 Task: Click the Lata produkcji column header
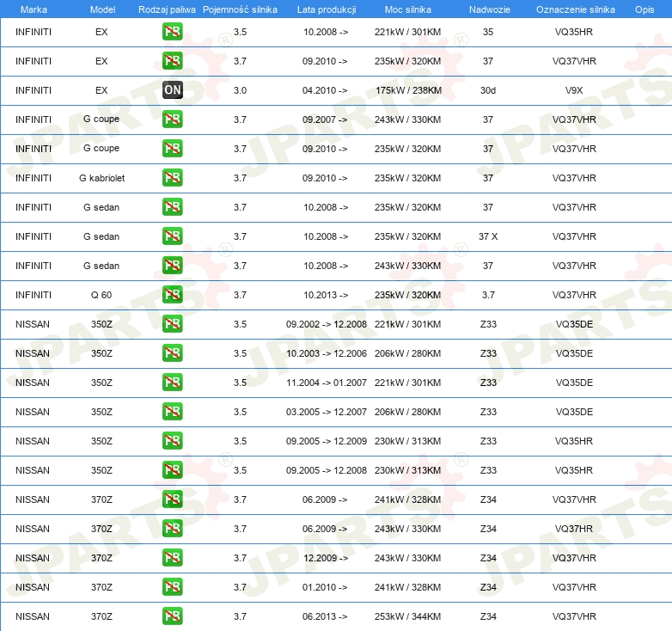pos(327,9)
